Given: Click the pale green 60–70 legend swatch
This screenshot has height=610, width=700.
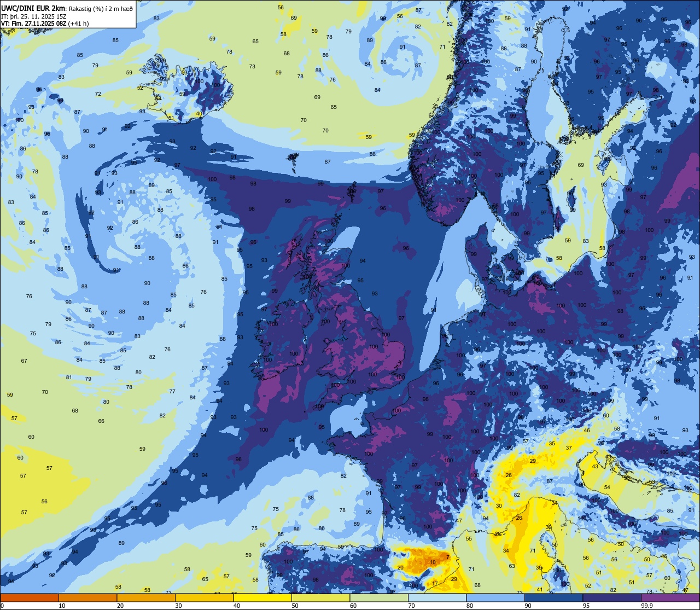Looking at the screenshot, I should (379, 597).
